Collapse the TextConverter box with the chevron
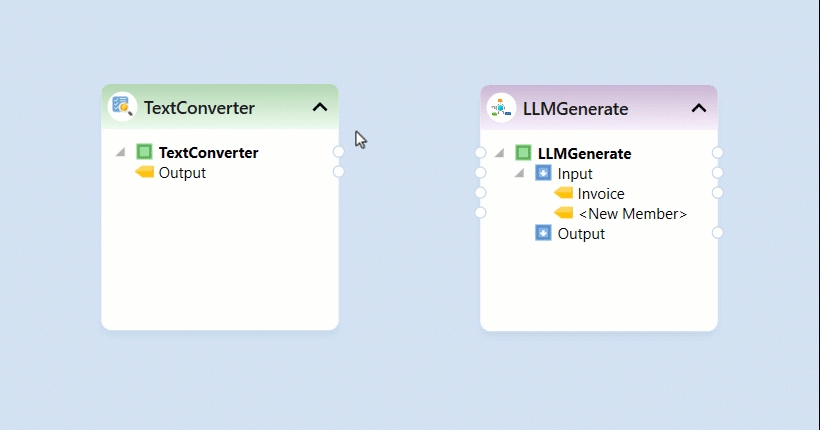Viewport: 820px width, 430px height. [x=320, y=107]
